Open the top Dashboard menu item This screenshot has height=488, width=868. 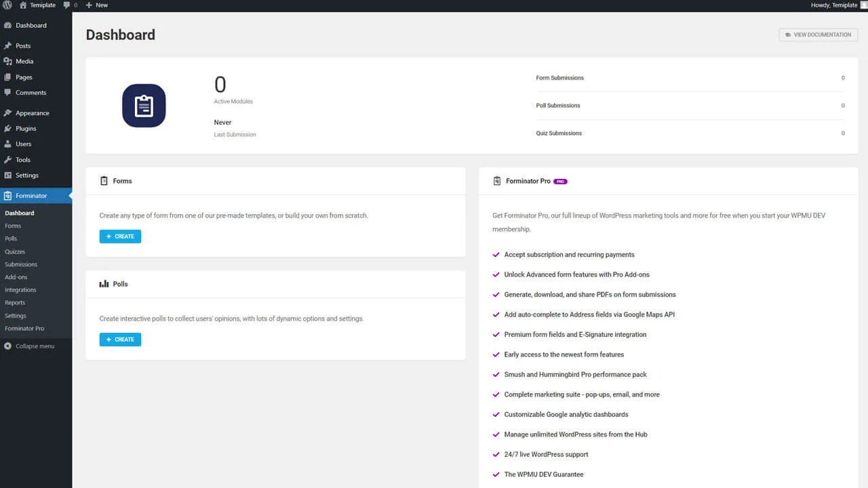point(36,25)
